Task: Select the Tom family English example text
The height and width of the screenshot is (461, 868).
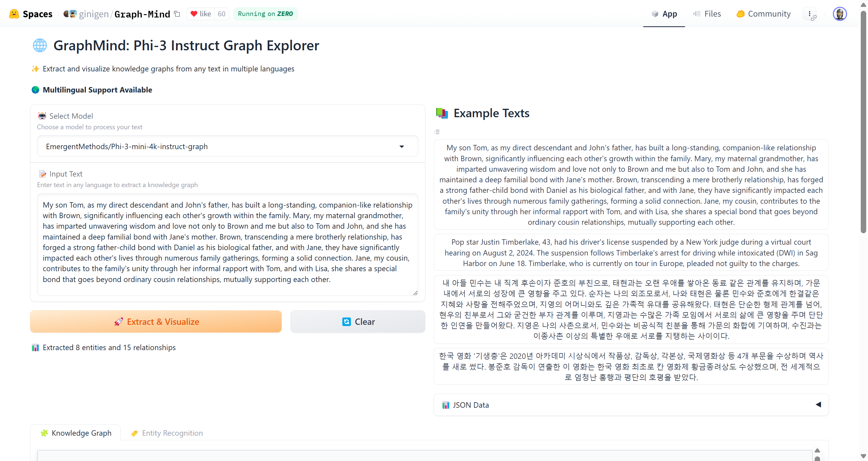Action: pos(631,185)
